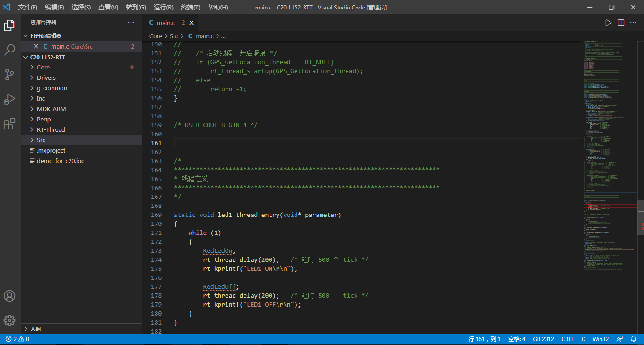This screenshot has width=644, height=345.
Task: Click the 线程定义 comment on line 165
Action: (x=191, y=179)
